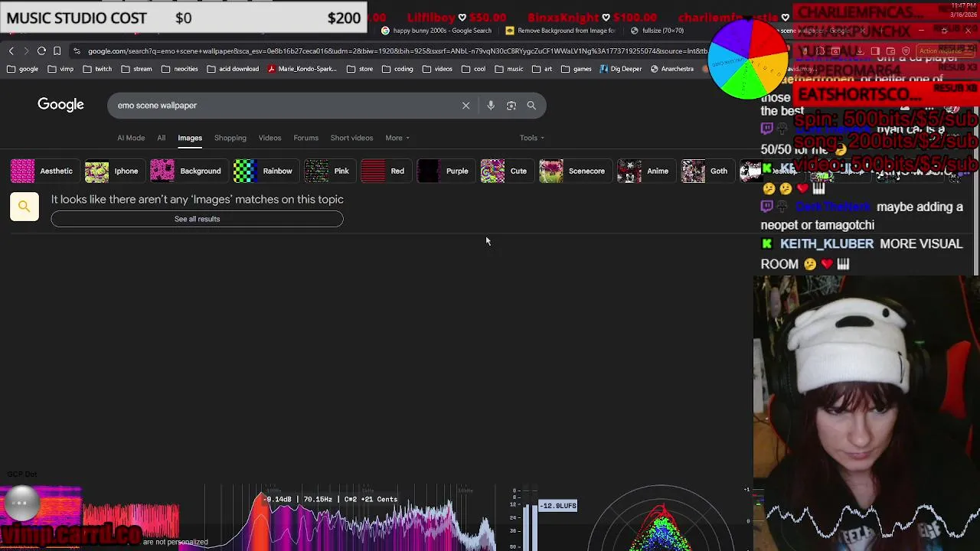980x551 pixels.
Task: Open the 'neocities' bookmarks folder
Action: [180, 69]
